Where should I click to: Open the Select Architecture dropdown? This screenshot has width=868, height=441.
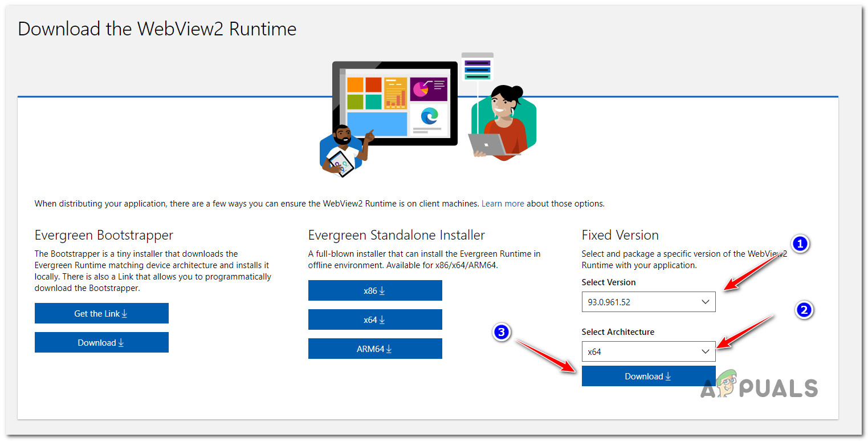(649, 351)
